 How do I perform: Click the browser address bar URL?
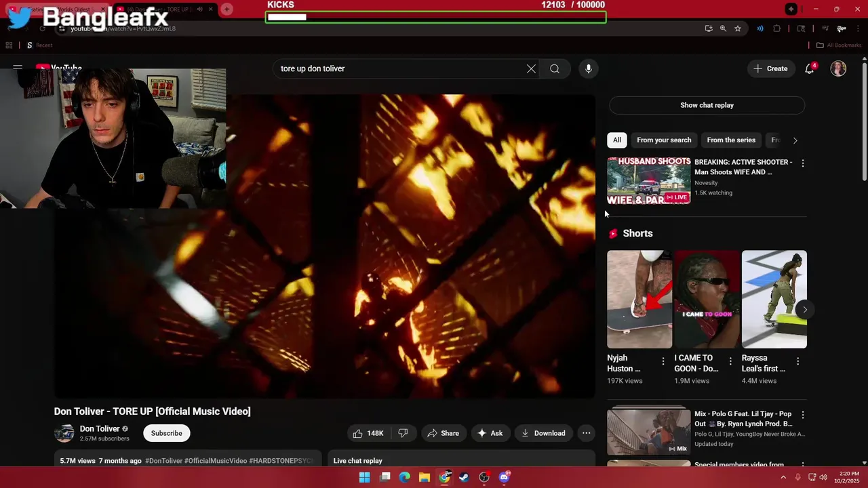[123, 28]
